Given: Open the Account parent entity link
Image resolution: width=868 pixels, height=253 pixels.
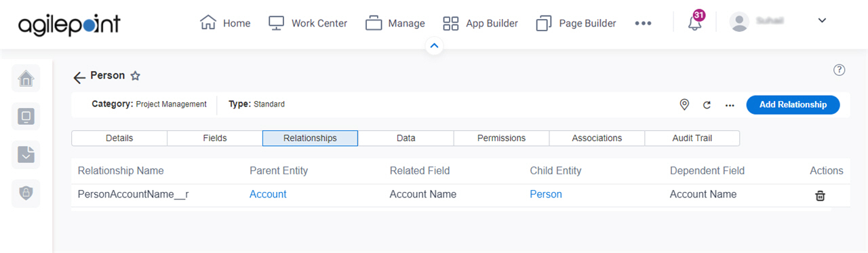Looking at the screenshot, I should click(x=268, y=194).
